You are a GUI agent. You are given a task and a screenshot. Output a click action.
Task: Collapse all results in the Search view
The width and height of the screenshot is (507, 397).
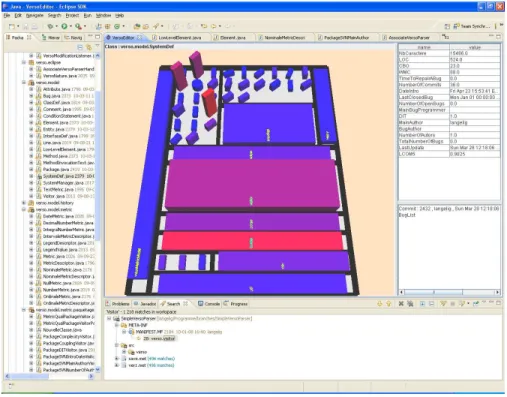point(431,304)
